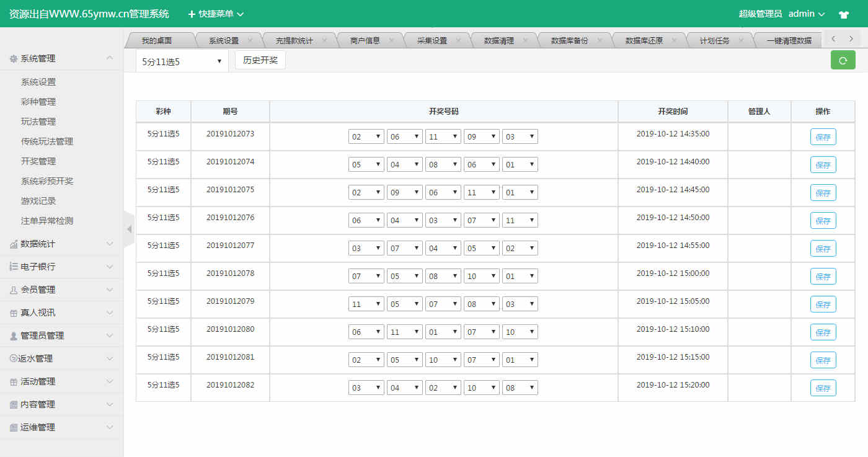
Task: Switch to the 商户信息 tab
Action: pos(365,41)
